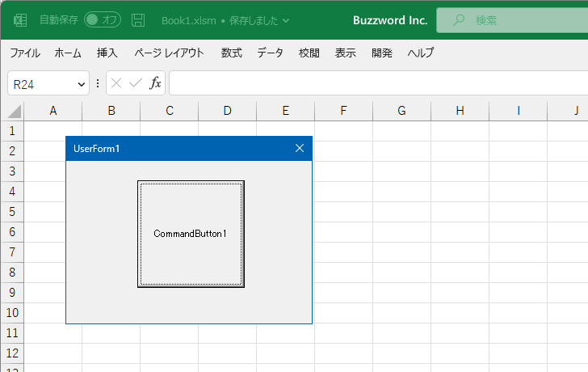The height and width of the screenshot is (372, 588).
Task: Open the 開発 (Developer) tab
Action: [382, 53]
